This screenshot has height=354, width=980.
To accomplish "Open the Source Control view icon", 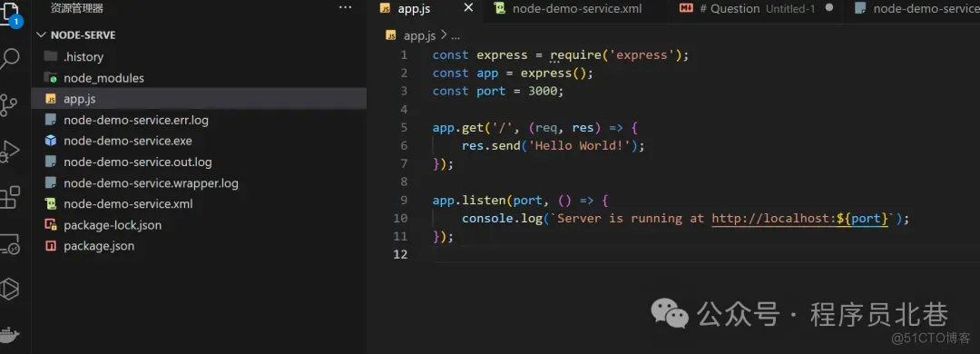I will pyautogui.click(x=9, y=105).
